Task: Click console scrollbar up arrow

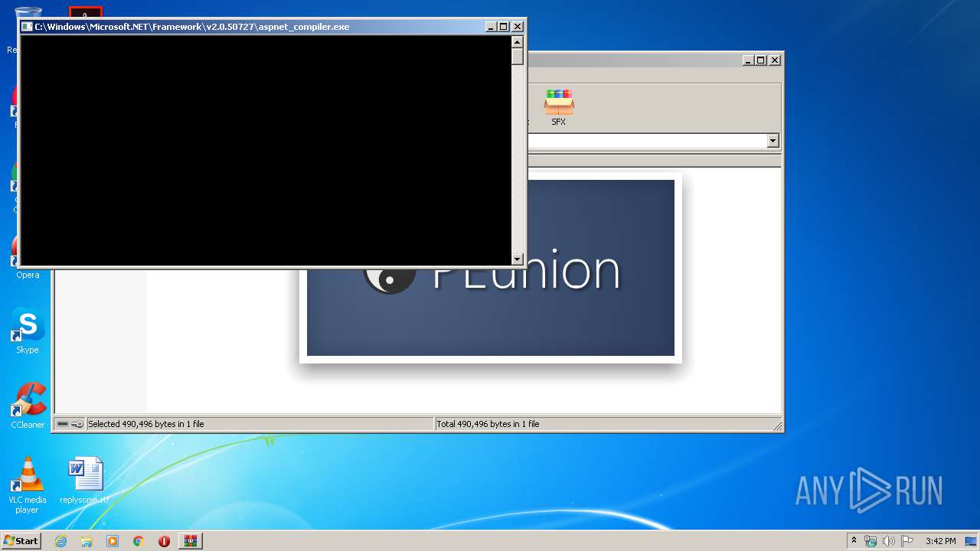Action: click(x=518, y=42)
